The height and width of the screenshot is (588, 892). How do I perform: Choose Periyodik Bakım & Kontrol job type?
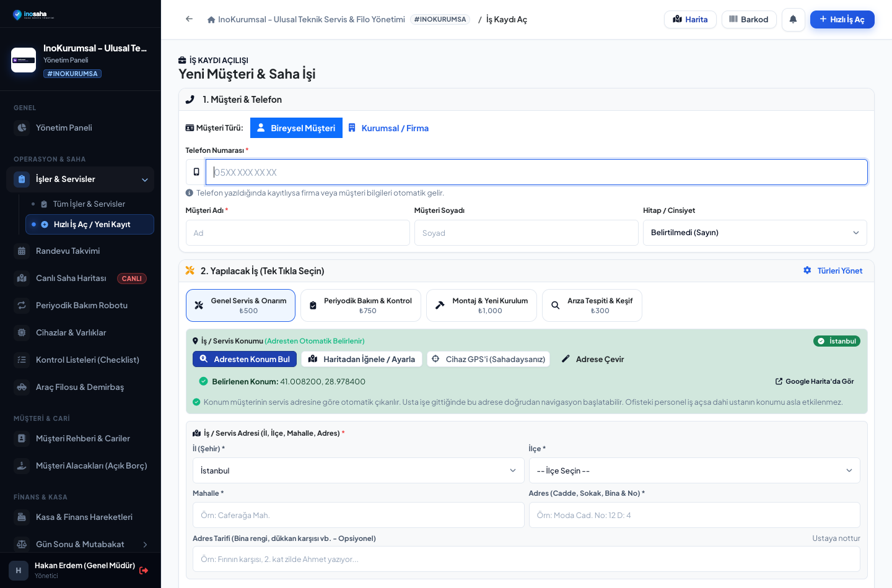(x=361, y=306)
